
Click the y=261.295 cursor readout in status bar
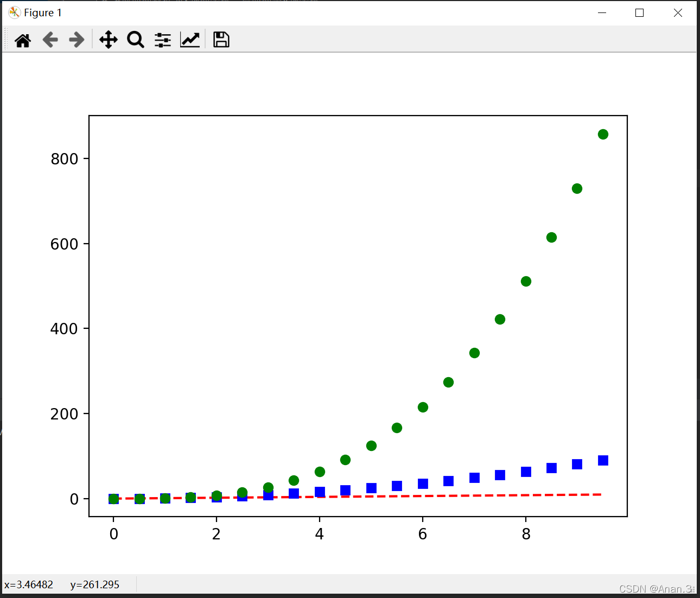click(95, 584)
